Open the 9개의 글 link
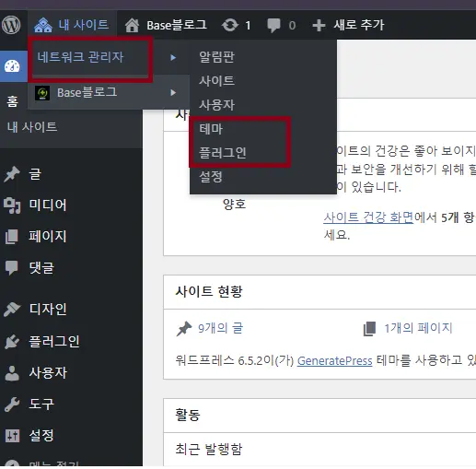The width and height of the screenshot is (476, 469). [220, 328]
